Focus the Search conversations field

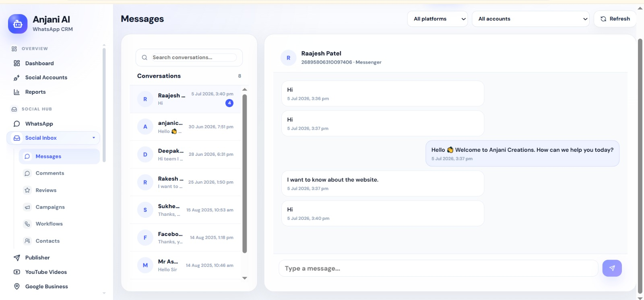coord(189,58)
